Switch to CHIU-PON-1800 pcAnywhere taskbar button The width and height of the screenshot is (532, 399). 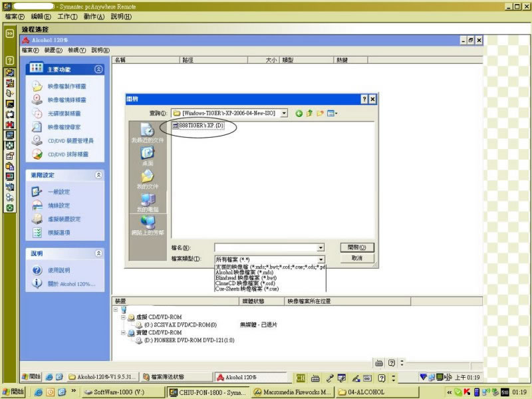tap(208, 392)
